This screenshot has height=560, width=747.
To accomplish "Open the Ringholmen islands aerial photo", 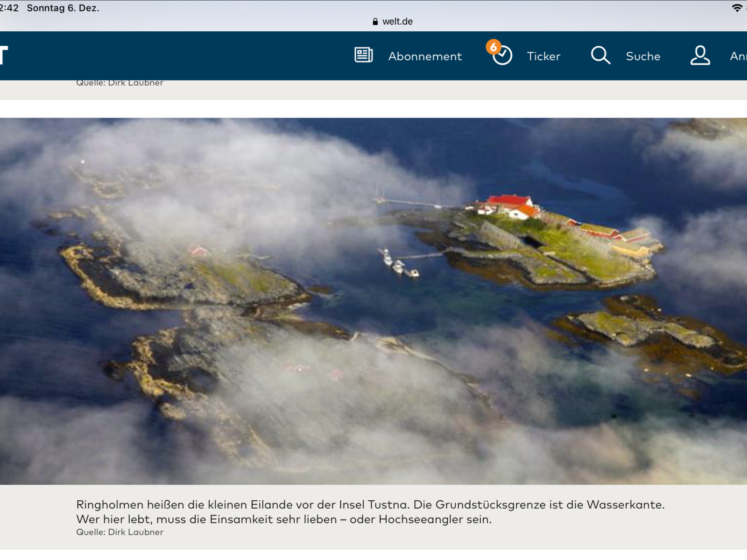I will [373, 301].
